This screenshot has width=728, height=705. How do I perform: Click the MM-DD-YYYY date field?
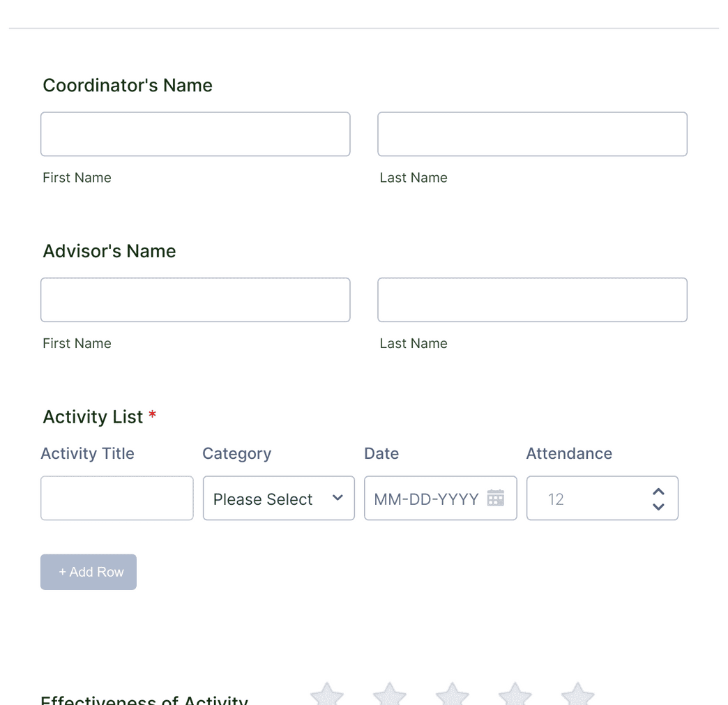tap(425, 498)
